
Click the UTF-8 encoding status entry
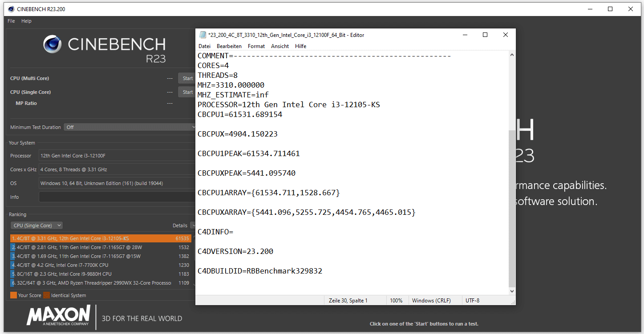472,301
